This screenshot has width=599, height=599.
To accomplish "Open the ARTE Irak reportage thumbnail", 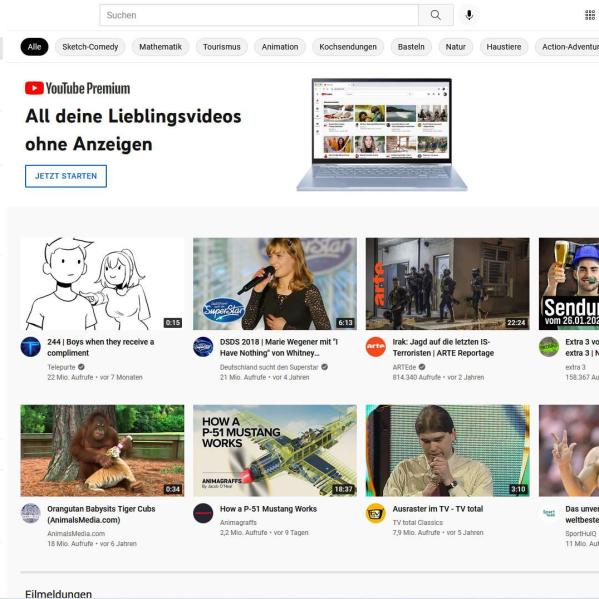I will pyautogui.click(x=448, y=284).
